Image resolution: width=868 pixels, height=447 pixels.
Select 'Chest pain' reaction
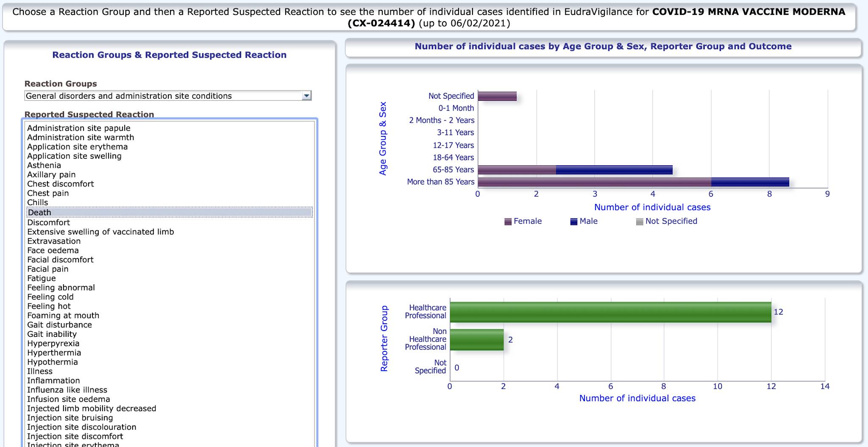48,193
